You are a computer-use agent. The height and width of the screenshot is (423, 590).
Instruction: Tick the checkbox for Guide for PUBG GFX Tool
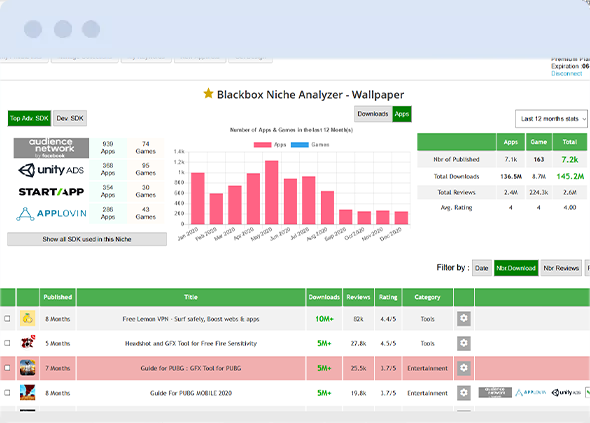[x=7, y=368]
